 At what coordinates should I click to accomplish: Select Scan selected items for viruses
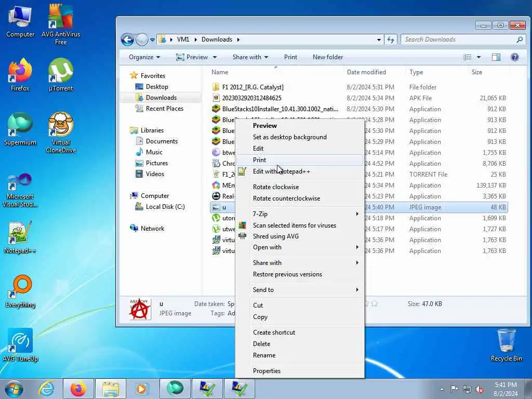(x=300, y=225)
